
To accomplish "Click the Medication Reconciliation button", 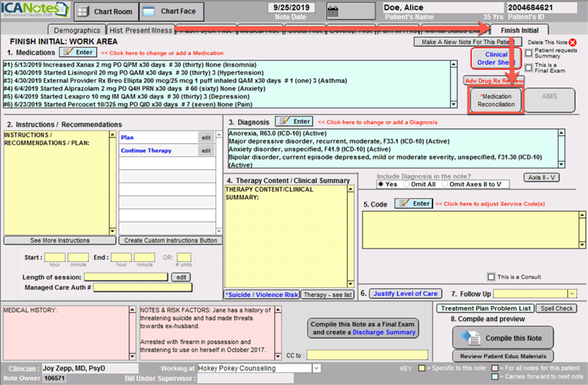I will [495, 101].
